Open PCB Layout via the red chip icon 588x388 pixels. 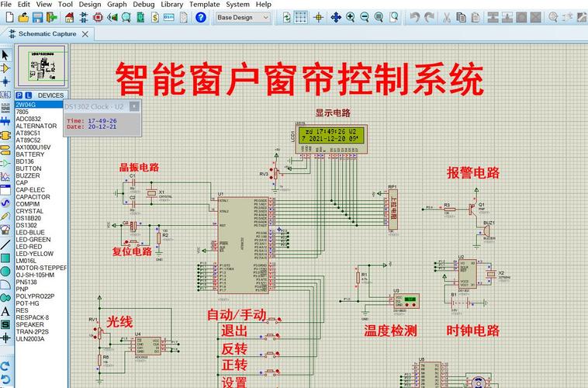[99, 17]
